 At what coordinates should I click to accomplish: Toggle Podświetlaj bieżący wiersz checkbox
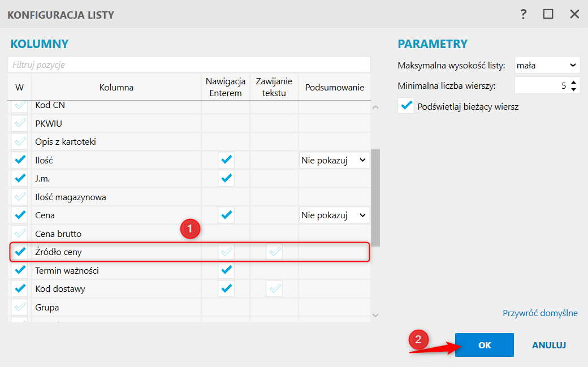406,106
